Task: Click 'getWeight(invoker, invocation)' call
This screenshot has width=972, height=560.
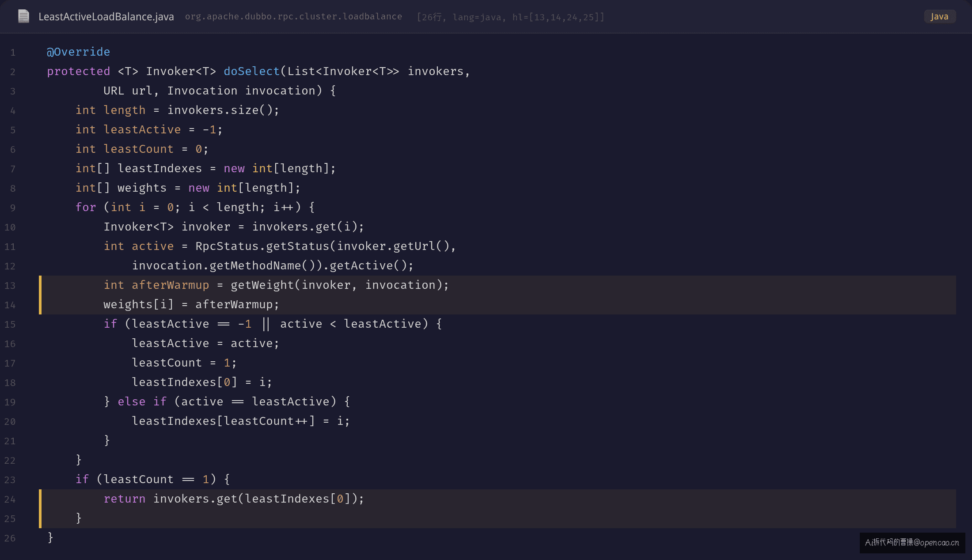Action: pos(336,285)
